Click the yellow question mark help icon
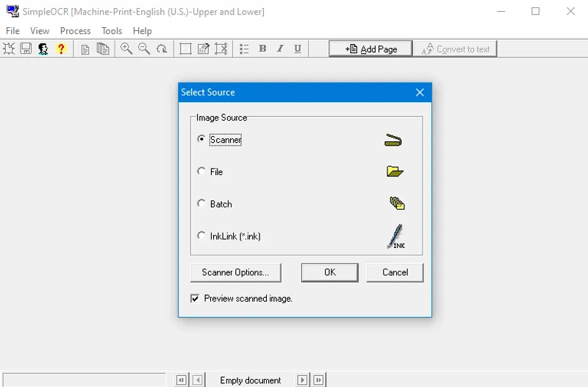This screenshot has width=588, height=387. tap(61, 49)
